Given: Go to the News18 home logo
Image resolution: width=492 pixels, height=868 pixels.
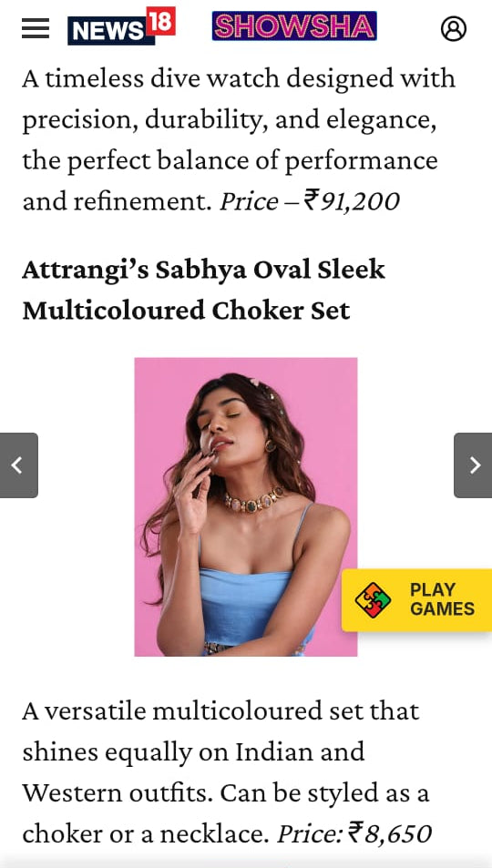Looking at the screenshot, I should pos(121,26).
